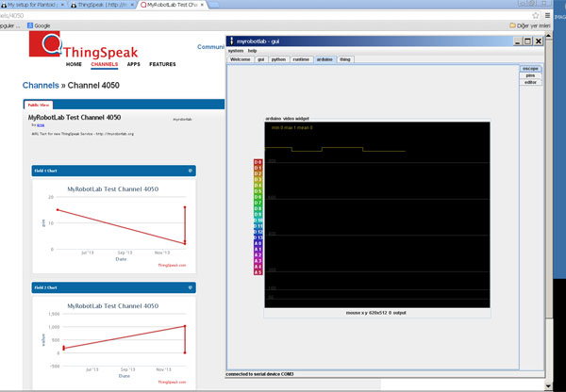Open Chrome hamburger menu
The width and height of the screenshot is (566, 392).
pyautogui.click(x=547, y=15)
